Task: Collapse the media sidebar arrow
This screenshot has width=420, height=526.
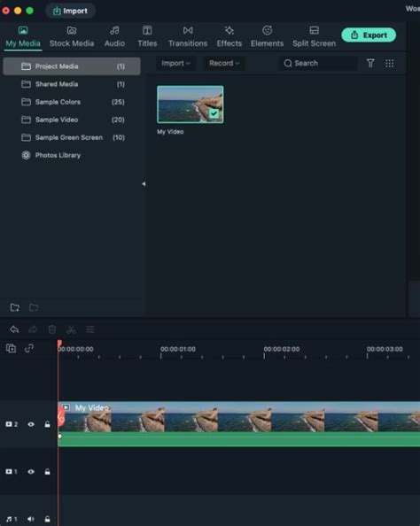Action: tap(144, 184)
